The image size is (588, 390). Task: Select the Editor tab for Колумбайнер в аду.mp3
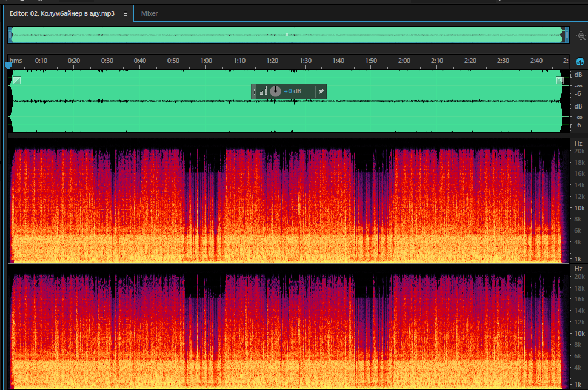pos(62,13)
